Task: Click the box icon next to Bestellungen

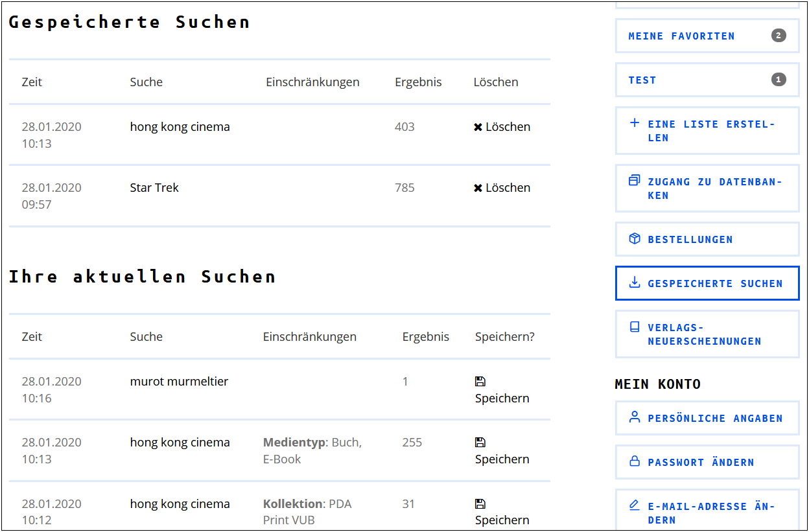Action: tap(635, 239)
